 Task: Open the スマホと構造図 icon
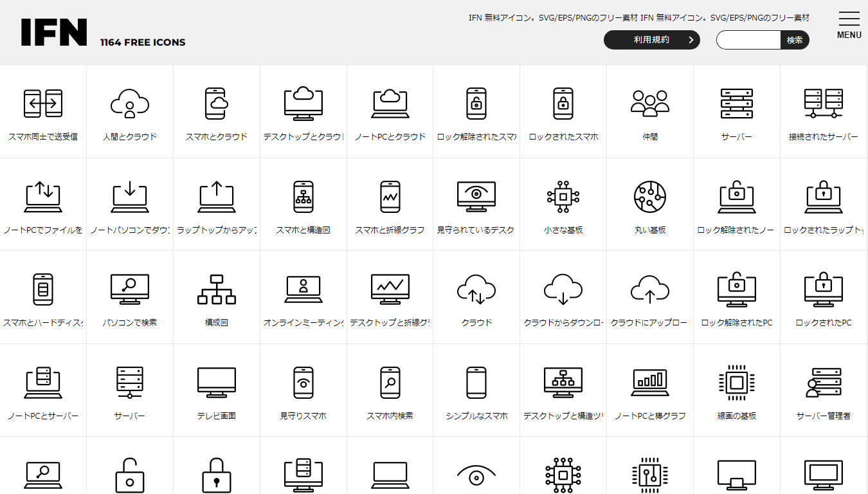(x=303, y=197)
